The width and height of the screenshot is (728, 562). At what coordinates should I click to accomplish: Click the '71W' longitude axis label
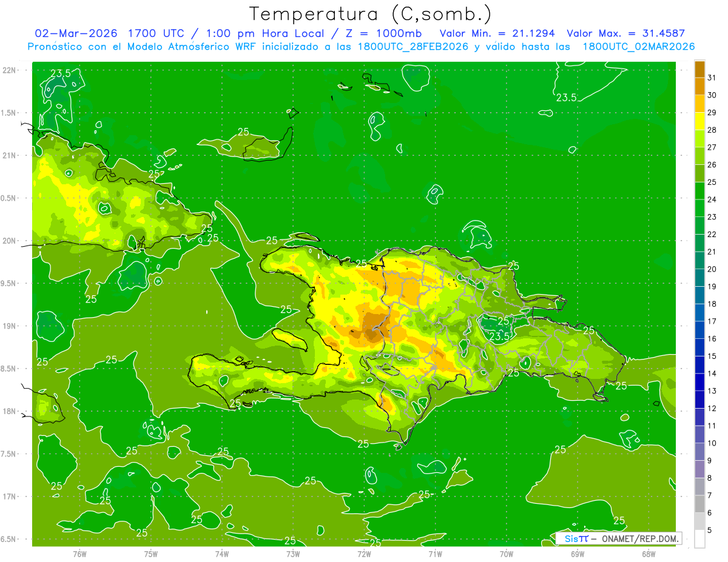click(435, 554)
